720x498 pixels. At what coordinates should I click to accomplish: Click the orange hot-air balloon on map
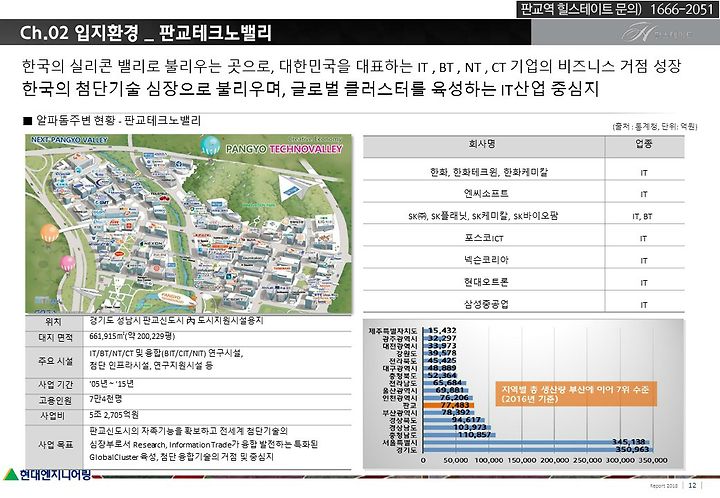[x=50, y=233]
